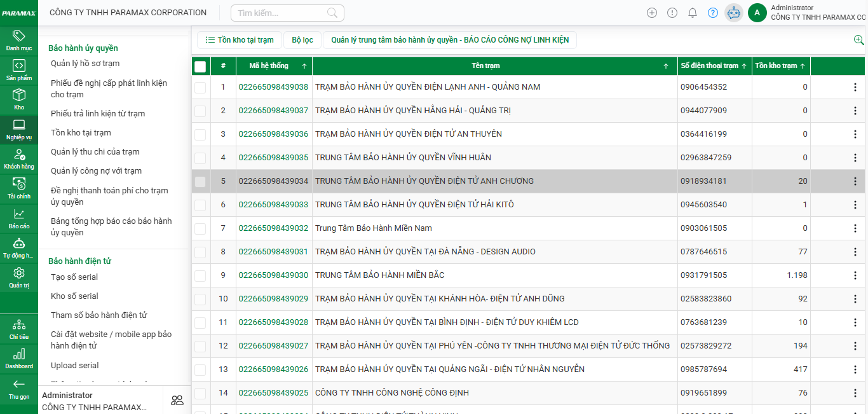The image size is (868, 414).
Task: Click the notification bell icon
Action: coord(693,13)
